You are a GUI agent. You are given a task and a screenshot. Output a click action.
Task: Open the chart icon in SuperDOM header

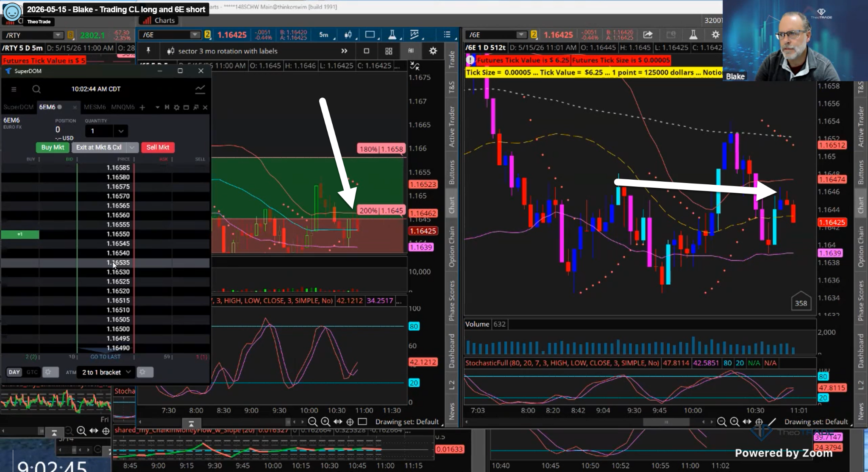coord(200,89)
